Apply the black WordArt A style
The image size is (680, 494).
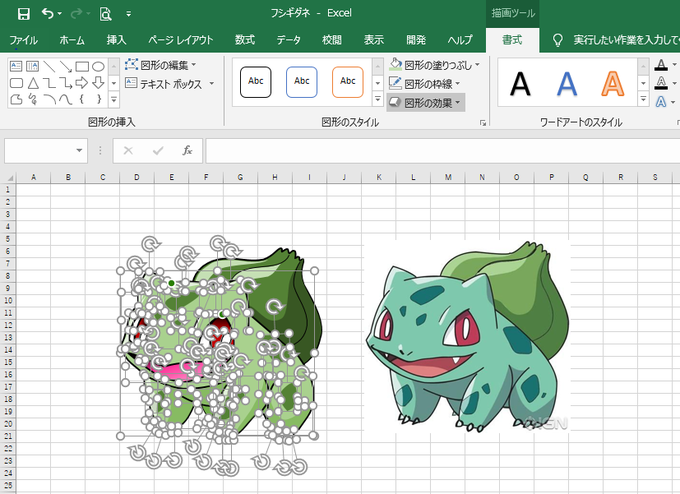(520, 84)
